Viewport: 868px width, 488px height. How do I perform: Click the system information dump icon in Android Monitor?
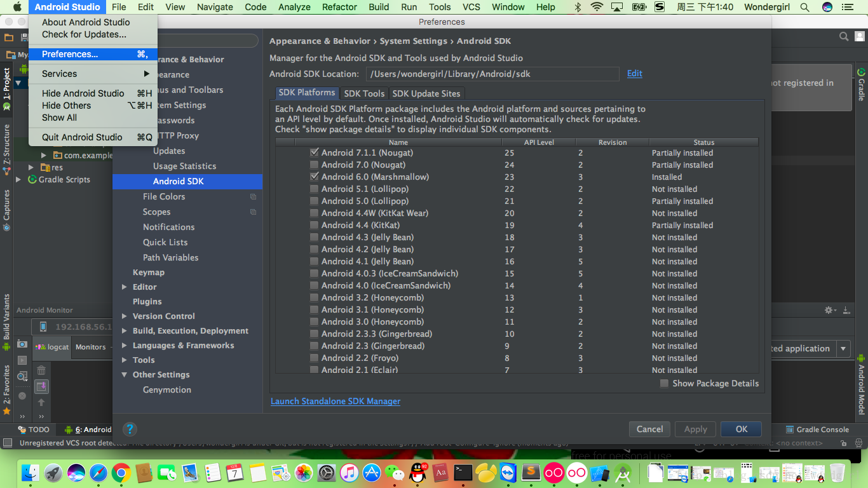point(22,377)
